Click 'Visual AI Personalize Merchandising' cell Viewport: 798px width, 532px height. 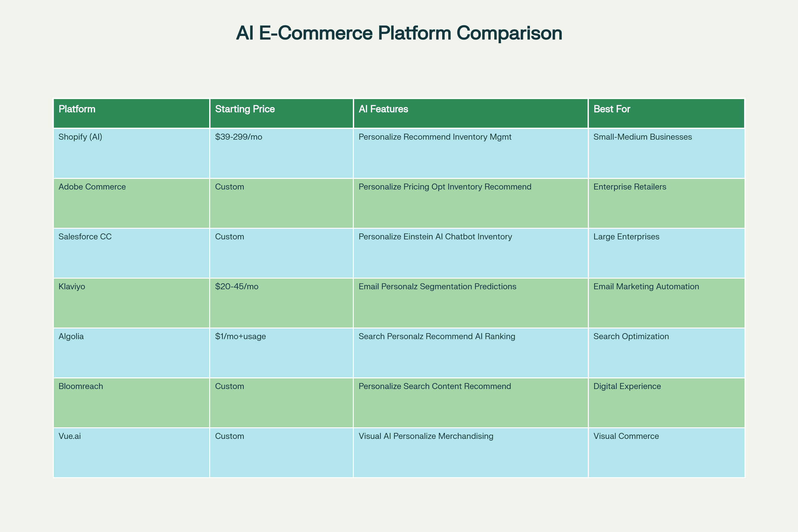tap(471, 453)
